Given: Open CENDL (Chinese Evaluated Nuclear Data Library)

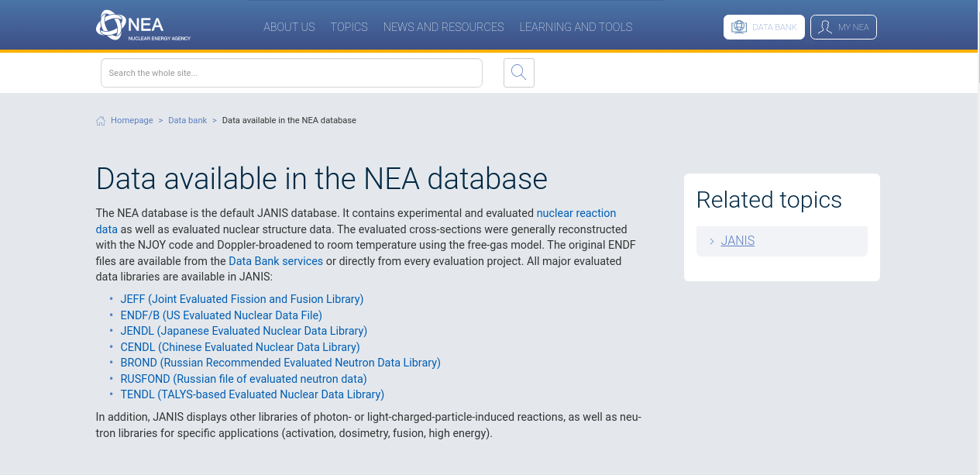Looking at the screenshot, I should [x=240, y=347].
